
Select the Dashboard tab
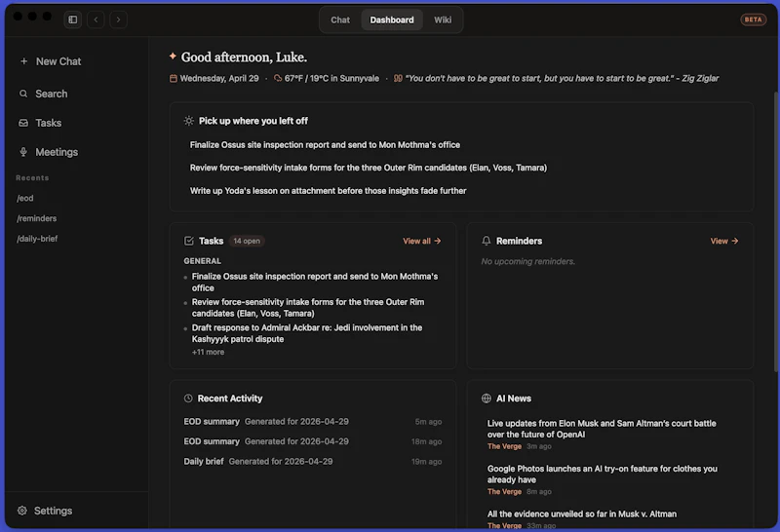point(392,19)
